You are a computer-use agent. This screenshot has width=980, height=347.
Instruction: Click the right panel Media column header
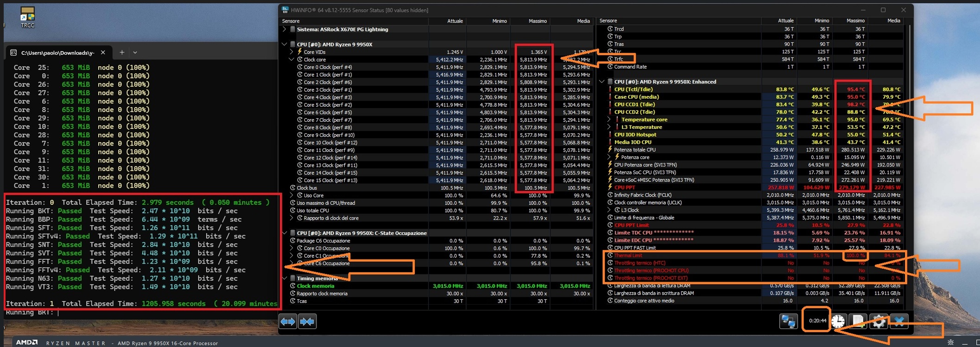pyautogui.click(x=885, y=21)
